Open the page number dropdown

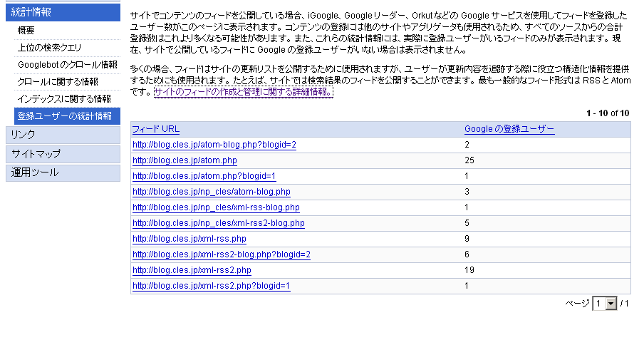[x=611, y=304]
